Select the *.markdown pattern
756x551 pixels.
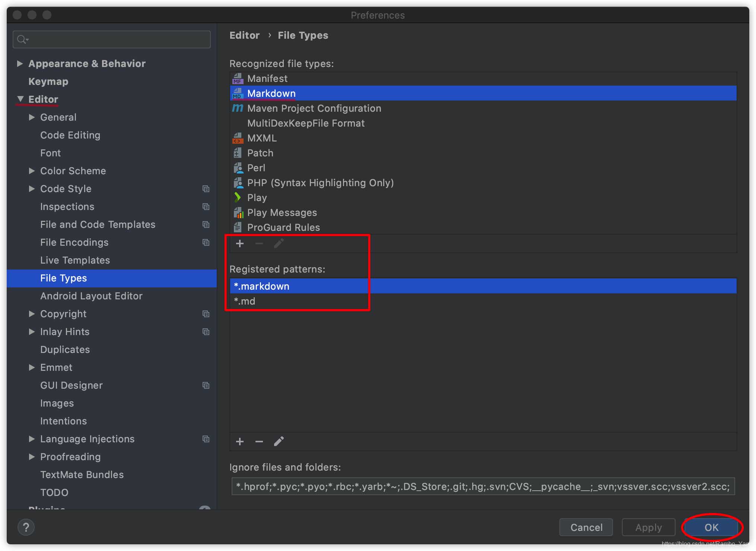click(x=483, y=286)
